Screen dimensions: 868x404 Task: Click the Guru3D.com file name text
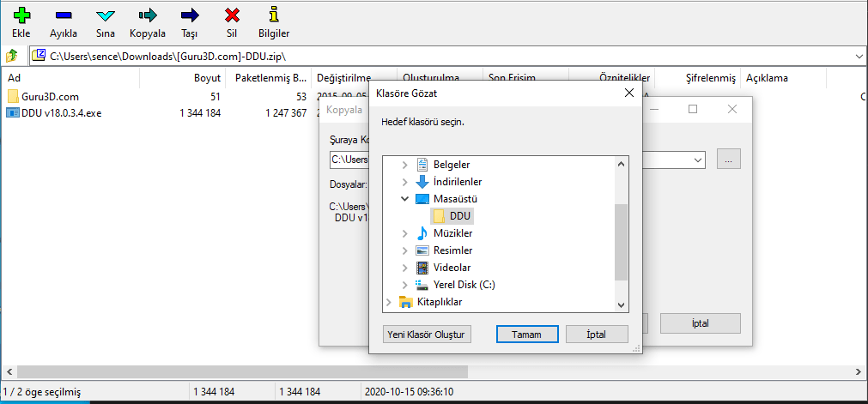point(51,97)
